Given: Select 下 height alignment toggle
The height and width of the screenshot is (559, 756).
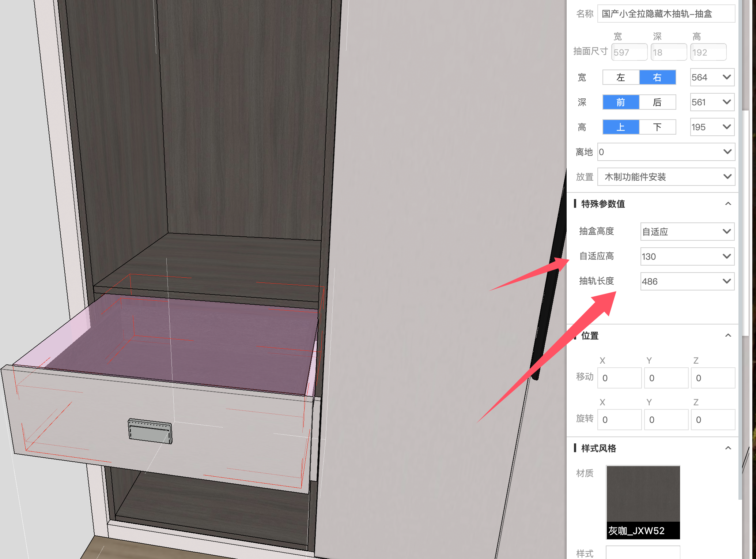Looking at the screenshot, I should [657, 127].
